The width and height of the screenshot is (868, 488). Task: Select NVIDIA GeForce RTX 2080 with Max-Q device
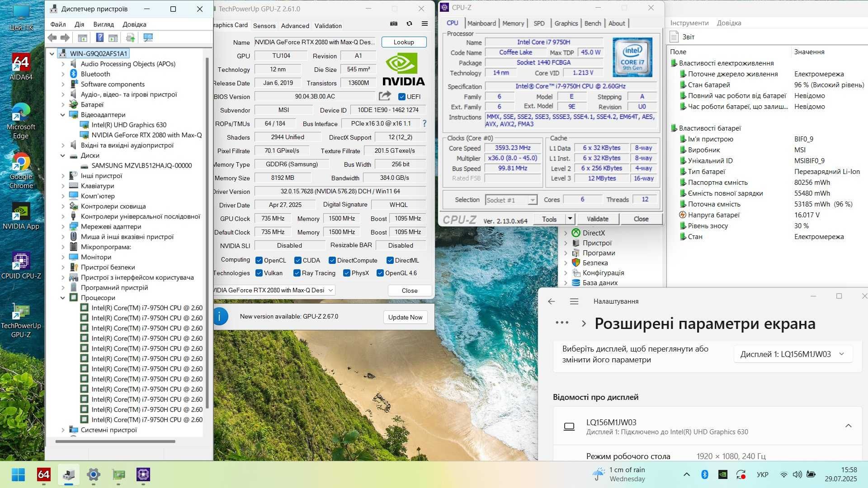click(146, 135)
